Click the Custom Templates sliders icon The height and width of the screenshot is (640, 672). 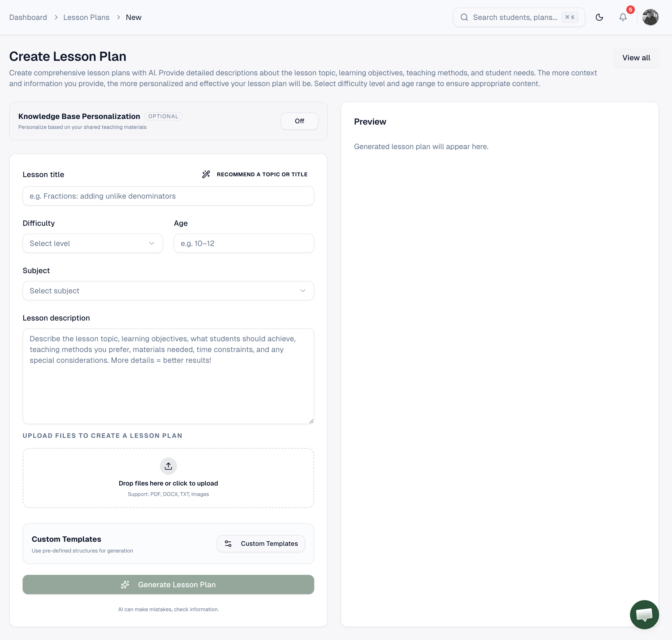(228, 543)
